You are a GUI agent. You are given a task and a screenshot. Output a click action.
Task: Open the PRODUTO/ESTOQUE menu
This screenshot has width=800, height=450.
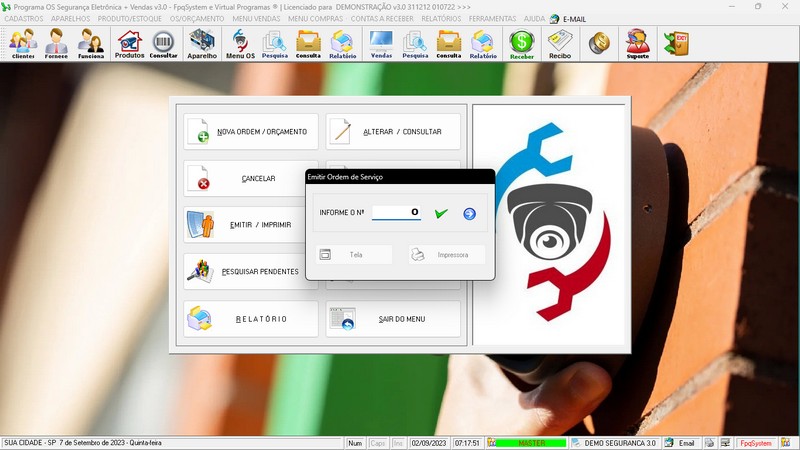pyautogui.click(x=130, y=18)
